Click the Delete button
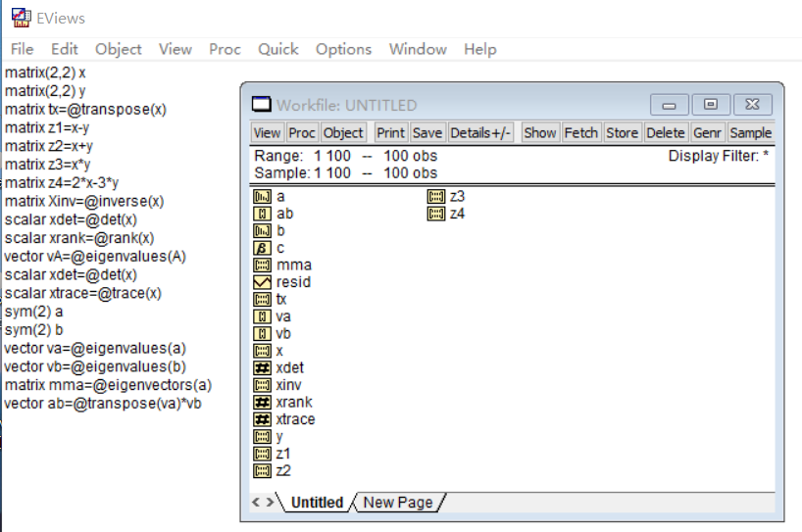Screen dimensions: 802x532 click(x=666, y=133)
